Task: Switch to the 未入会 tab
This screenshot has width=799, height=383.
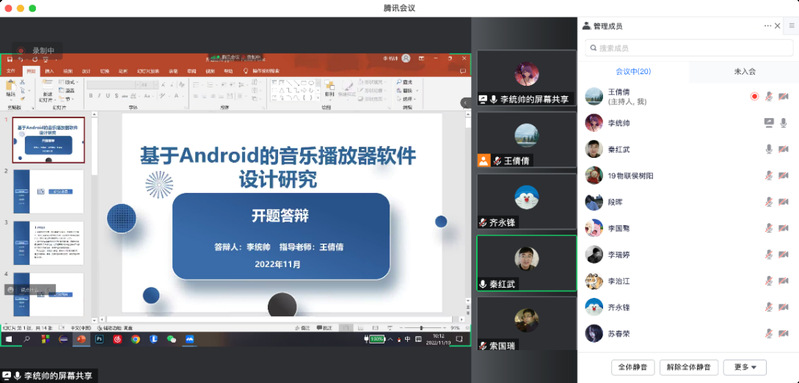Action: pyautogui.click(x=744, y=72)
